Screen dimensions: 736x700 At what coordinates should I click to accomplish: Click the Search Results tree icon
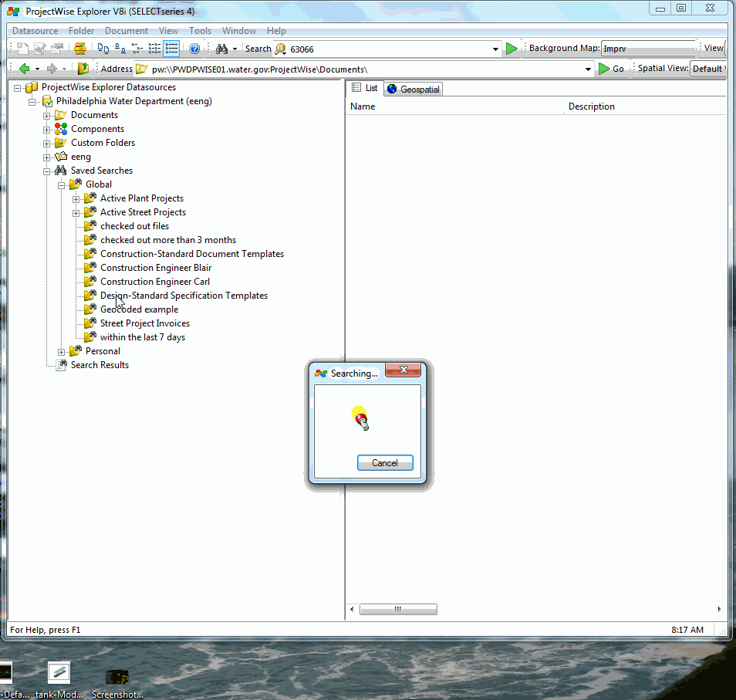point(61,365)
